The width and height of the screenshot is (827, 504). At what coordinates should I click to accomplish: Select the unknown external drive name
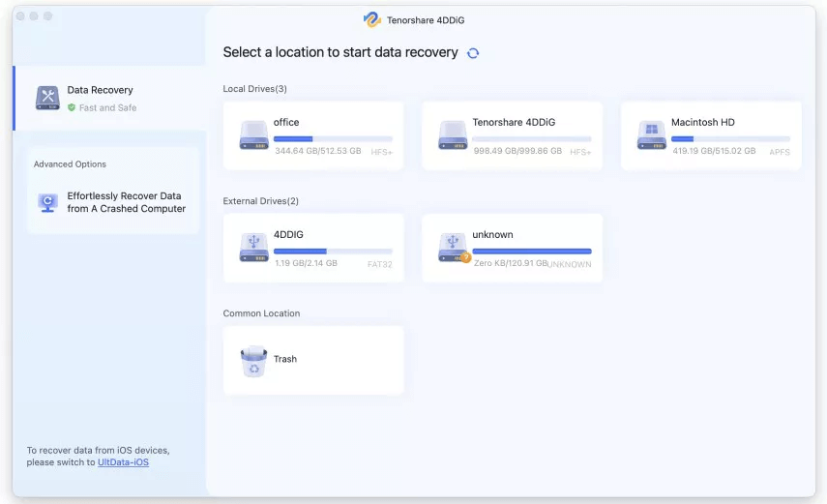tap(492, 234)
